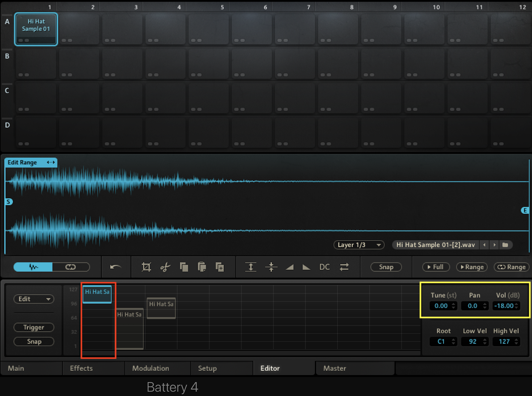Screen dimensions: 532x396
Task: Switch to the waveform view button
Action: click(33, 267)
